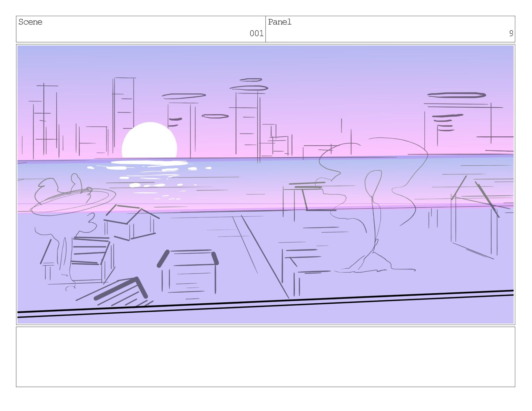The width and height of the screenshot is (532, 411).
Task: Click the "Scene" header label
Action: coord(30,22)
